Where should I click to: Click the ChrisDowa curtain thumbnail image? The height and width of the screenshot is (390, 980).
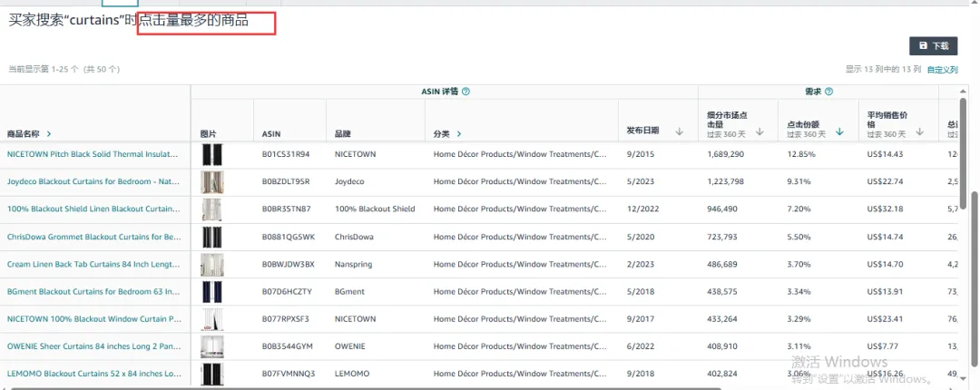coord(212,237)
